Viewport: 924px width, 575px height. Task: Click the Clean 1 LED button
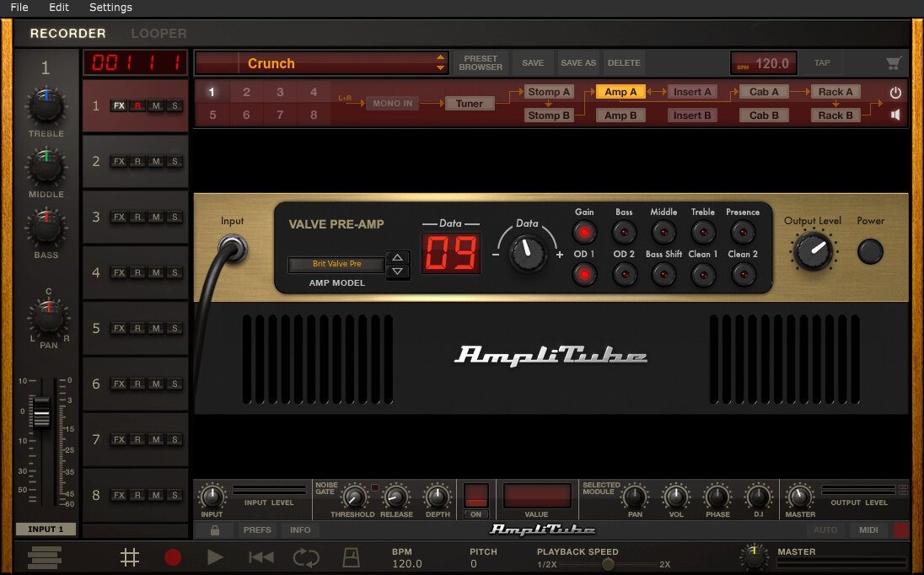click(x=703, y=275)
